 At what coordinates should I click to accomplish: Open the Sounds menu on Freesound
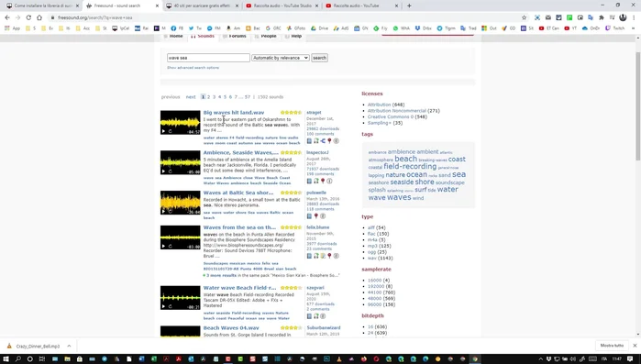(x=203, y=37)
